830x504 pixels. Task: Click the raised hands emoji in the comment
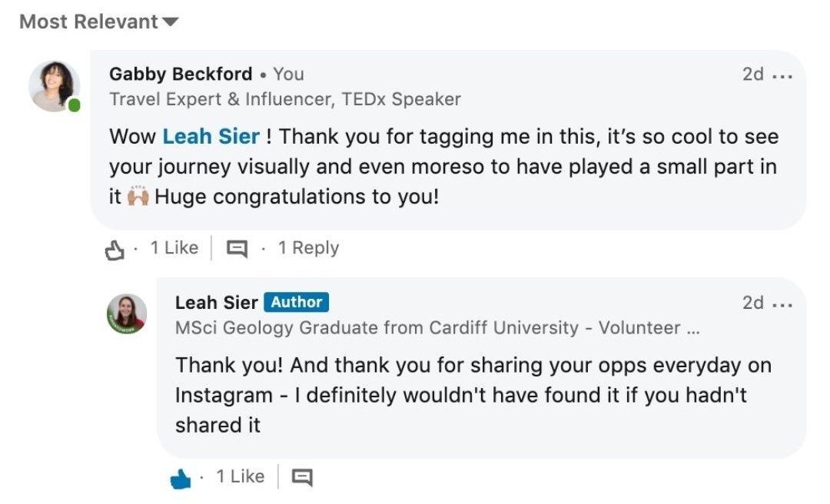click(x=138, y=197)
